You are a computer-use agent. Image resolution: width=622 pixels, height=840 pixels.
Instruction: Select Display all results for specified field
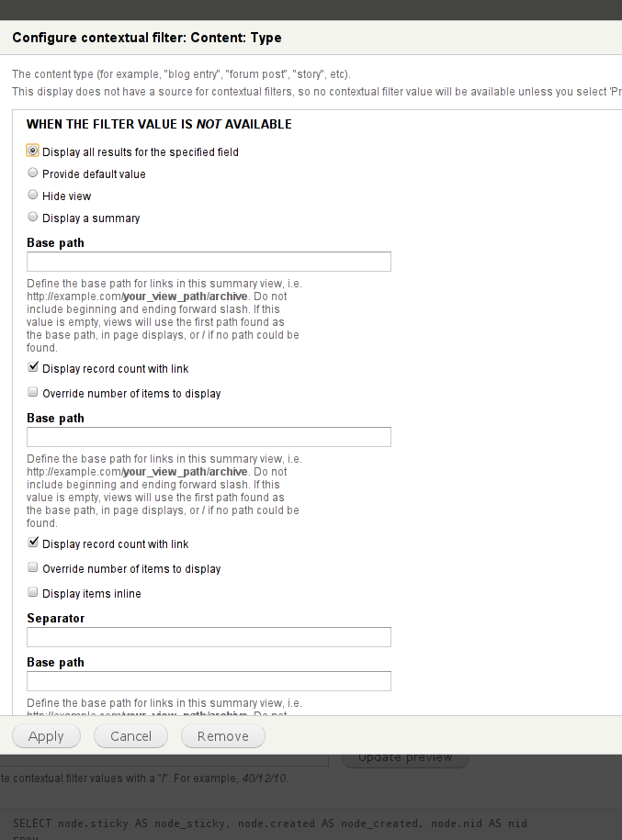click(x=33, y=151)
